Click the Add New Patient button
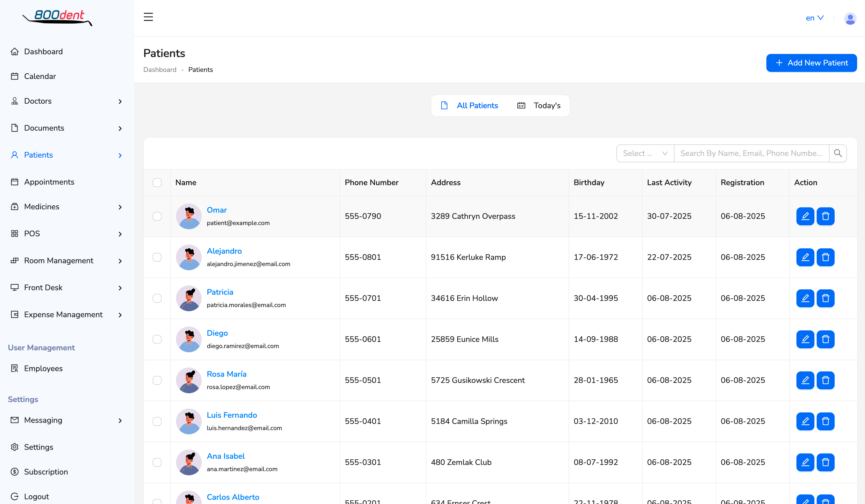The width and height of the screenshot is (865, 504). coord(811,63)
